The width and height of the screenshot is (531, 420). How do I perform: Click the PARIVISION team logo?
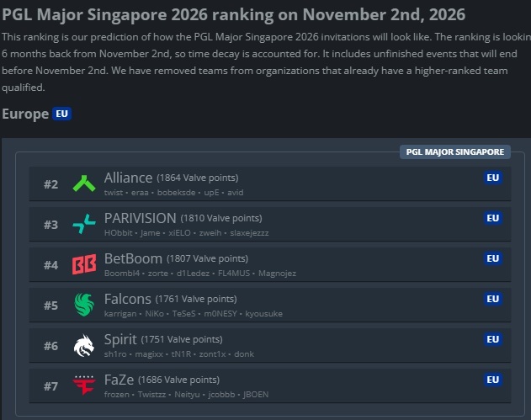point(84,224)
